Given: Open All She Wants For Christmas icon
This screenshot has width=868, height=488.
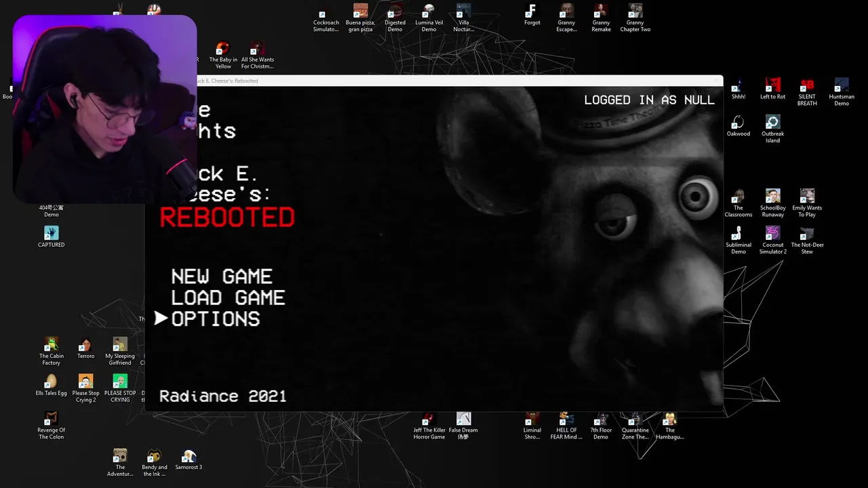Looking at the screenshot, I should pos(257,56).
